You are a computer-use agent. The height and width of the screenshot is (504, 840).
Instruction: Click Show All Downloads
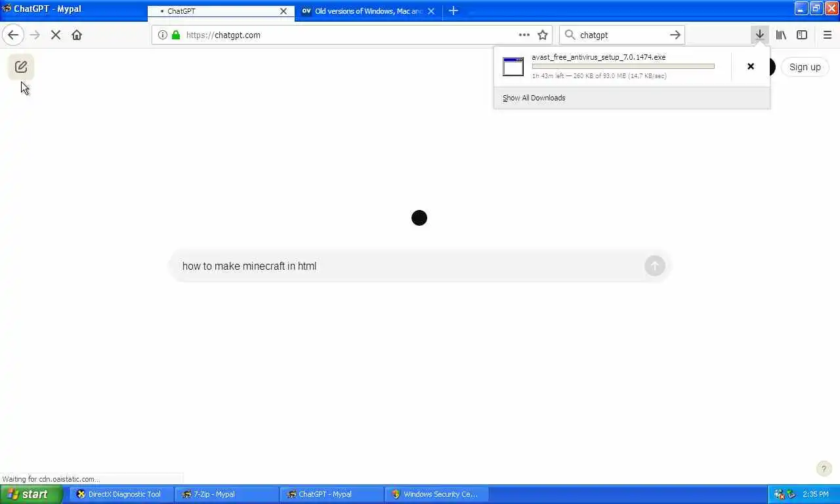(x=534, y=98)
